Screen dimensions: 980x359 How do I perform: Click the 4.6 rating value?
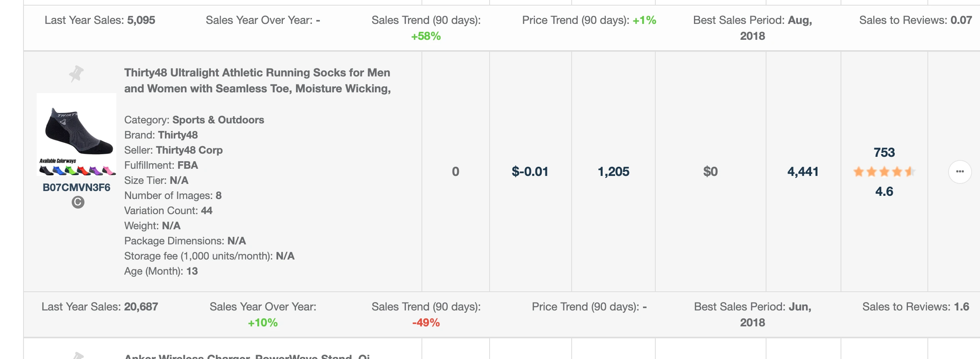pyautogui.click(x=884, y=191)
